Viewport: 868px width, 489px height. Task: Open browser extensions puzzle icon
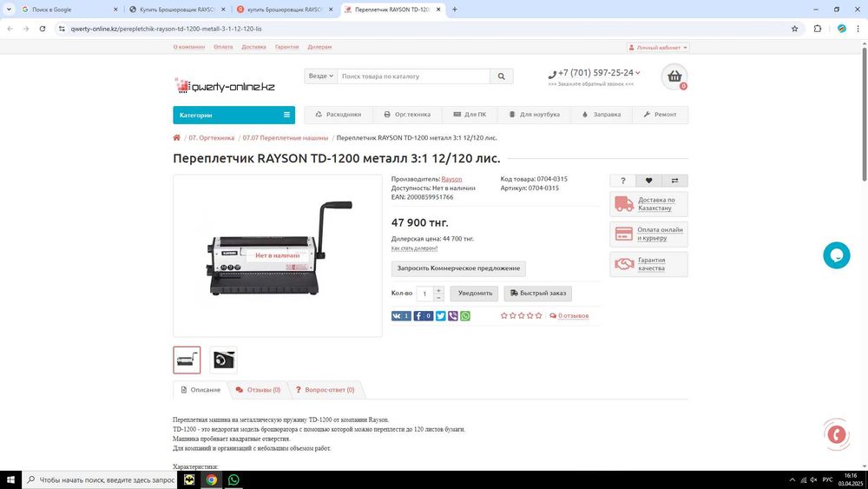click(818, 29)
